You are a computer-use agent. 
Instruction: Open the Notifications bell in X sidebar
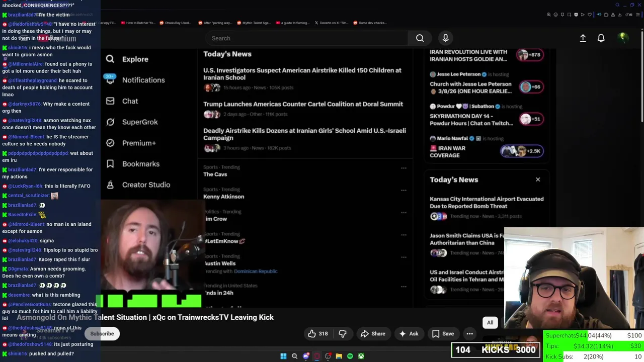pos(110,80)
